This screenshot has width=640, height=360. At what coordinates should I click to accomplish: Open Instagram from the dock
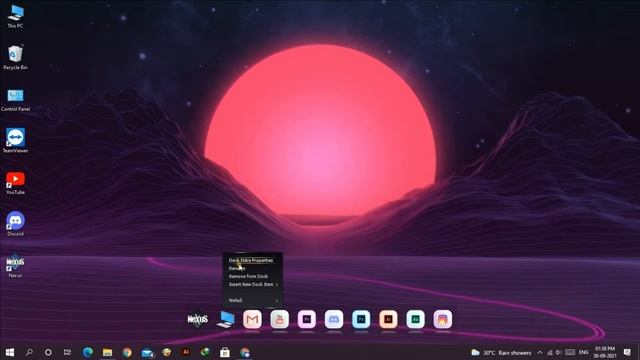(x=443, y=319)
